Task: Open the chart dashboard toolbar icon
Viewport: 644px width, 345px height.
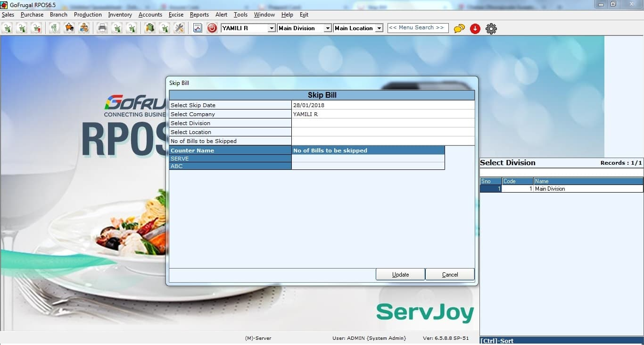Action: click(x=198, y=28)
